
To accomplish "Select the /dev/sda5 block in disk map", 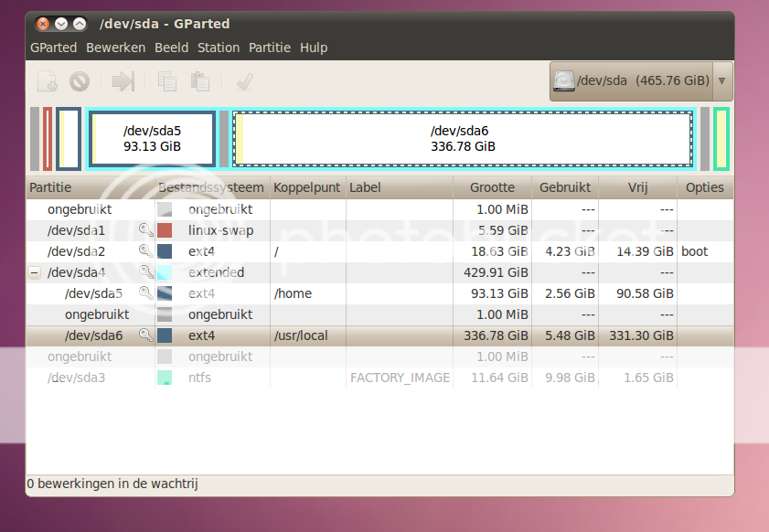I will (152, 139).
